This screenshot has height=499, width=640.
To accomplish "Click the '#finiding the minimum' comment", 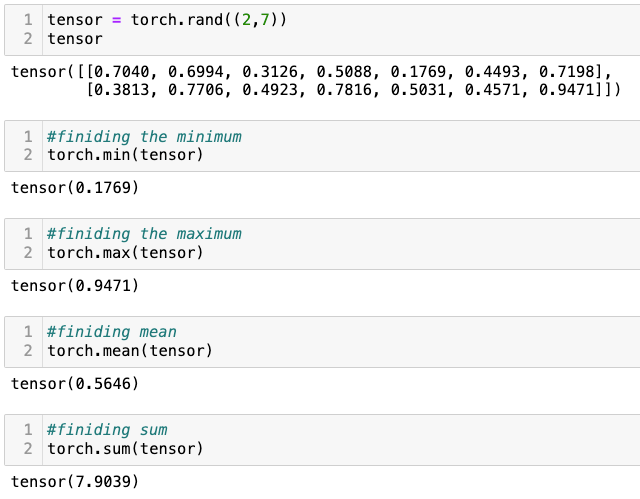I will pyautogui.click(x=144, y=137).
